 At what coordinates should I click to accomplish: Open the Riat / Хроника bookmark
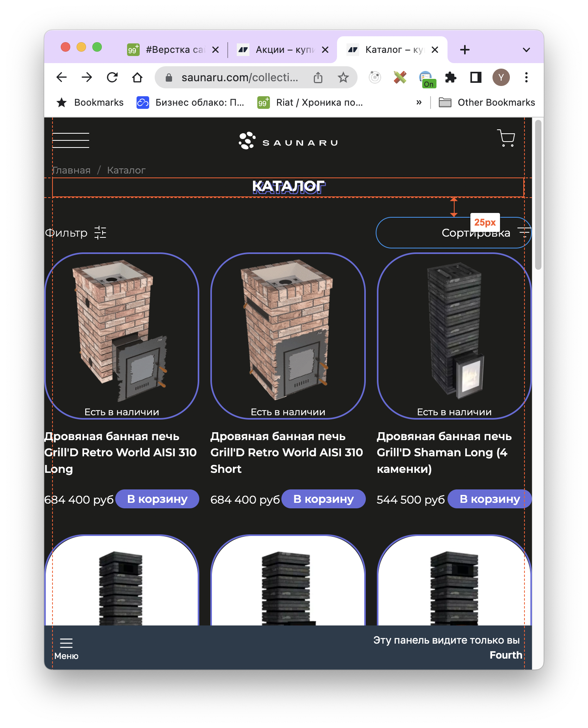[310, 103]
